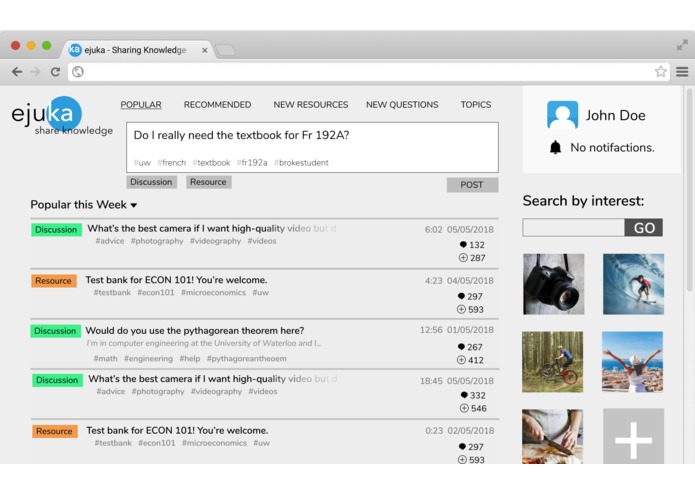Image resolution: width=695 pixels, height=494 pixels.
Task: Open the New Resources tab
Action: [311, 105]
